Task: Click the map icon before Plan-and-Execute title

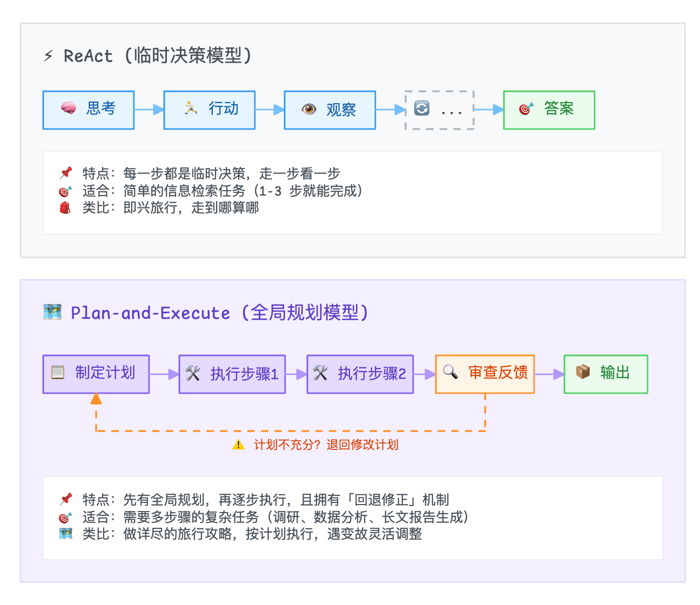Action: point(52,312)
